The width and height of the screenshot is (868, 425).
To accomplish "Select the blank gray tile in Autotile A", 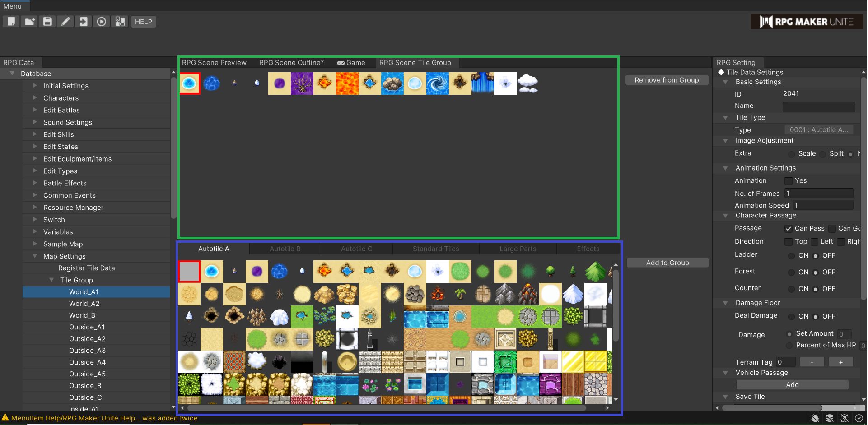I will pyautogui.click(x=189, y=272).
